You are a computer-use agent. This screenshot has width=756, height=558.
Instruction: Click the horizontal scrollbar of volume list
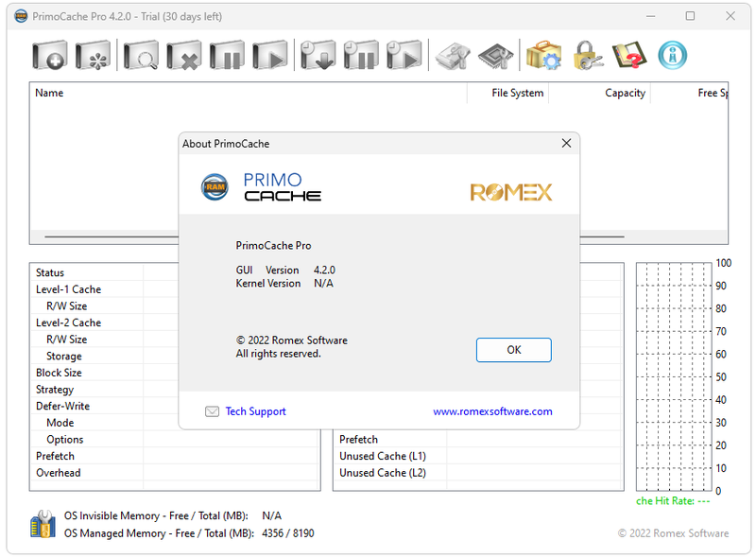click(x=335, y=236)
